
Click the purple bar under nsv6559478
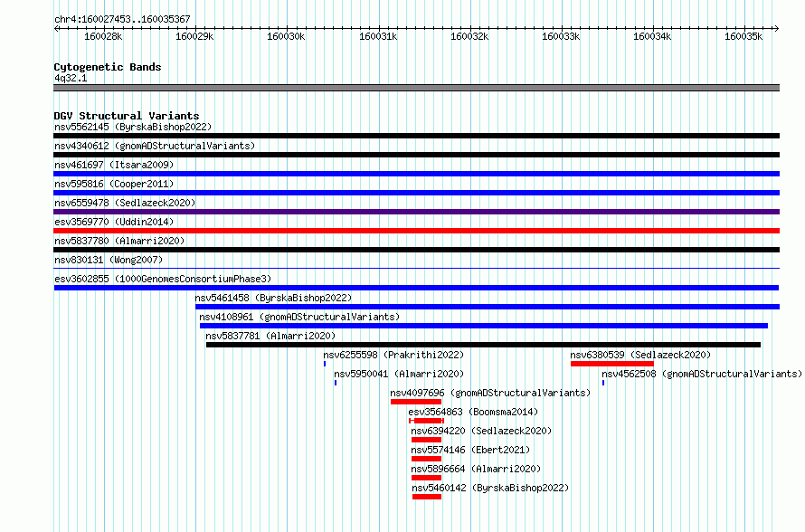point(416,212)
